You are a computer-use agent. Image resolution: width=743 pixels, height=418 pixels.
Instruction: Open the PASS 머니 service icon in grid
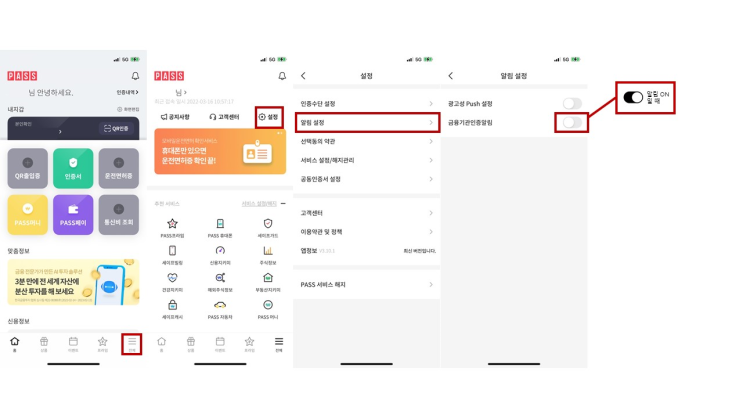[268, 309]
